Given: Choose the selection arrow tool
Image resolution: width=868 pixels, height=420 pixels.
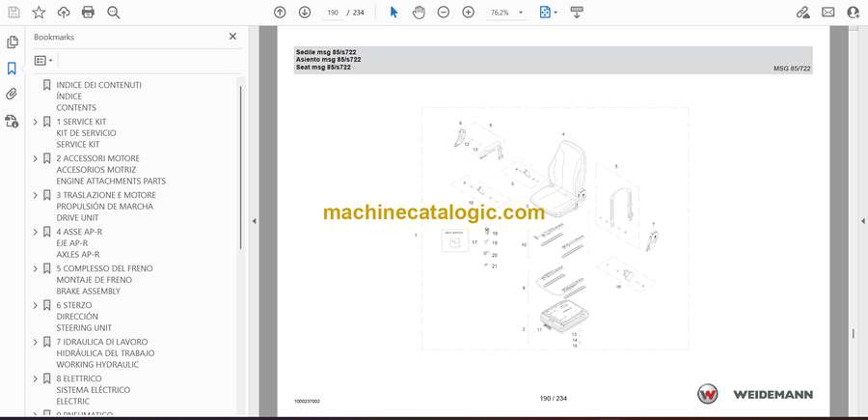Looking at the screenshot, I should point(393,13).
